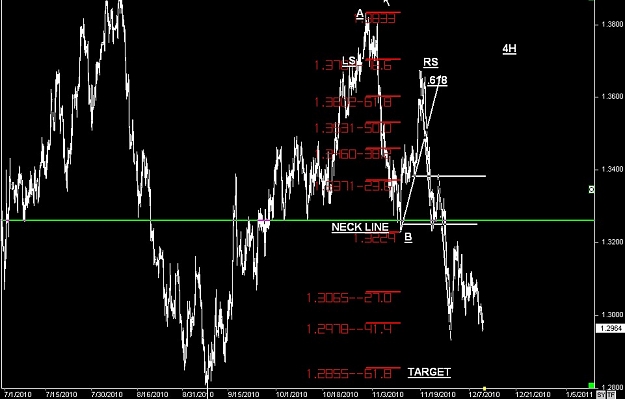Click the 1.2800 price axis label

(x=612, y=387)
